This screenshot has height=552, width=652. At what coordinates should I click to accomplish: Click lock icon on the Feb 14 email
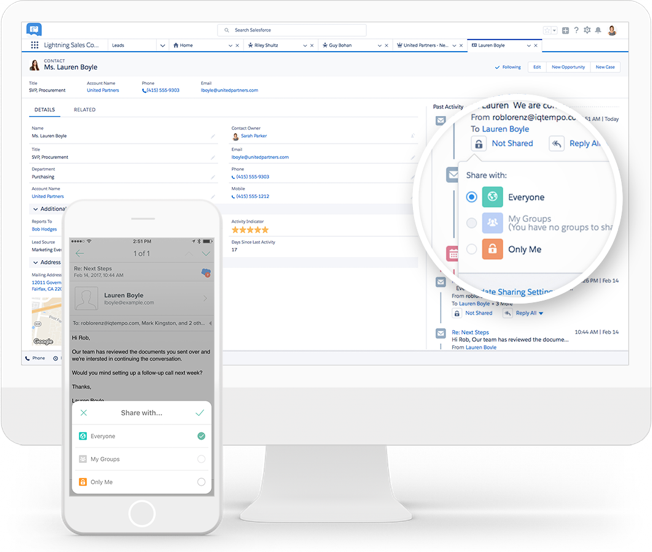pos(457,313)
